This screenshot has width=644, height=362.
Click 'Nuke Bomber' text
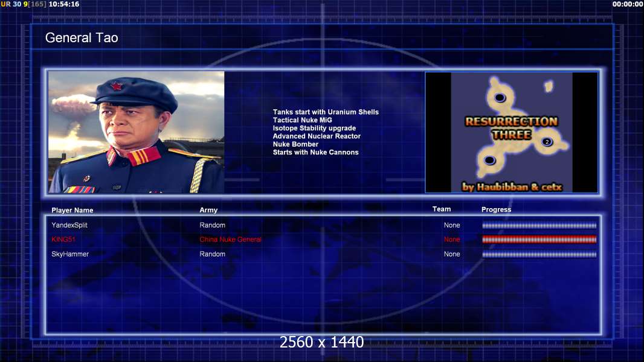coord(295,144)
